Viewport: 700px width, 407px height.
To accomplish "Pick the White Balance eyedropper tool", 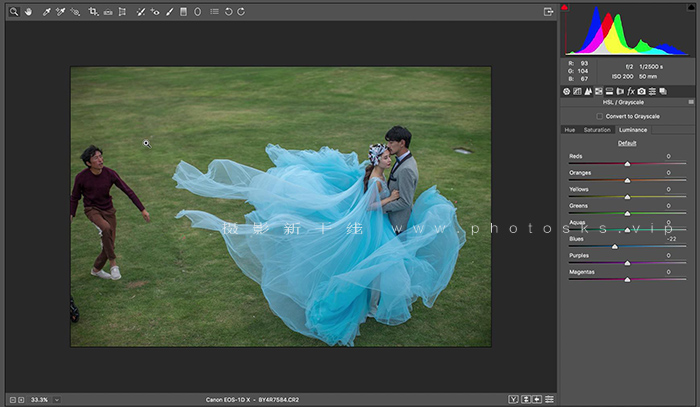I will (46, 12).
